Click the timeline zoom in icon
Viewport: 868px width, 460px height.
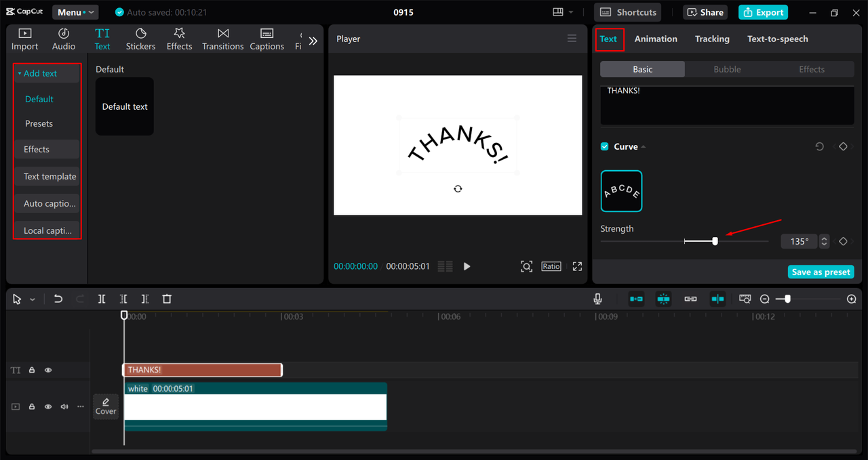coord(852,299)
